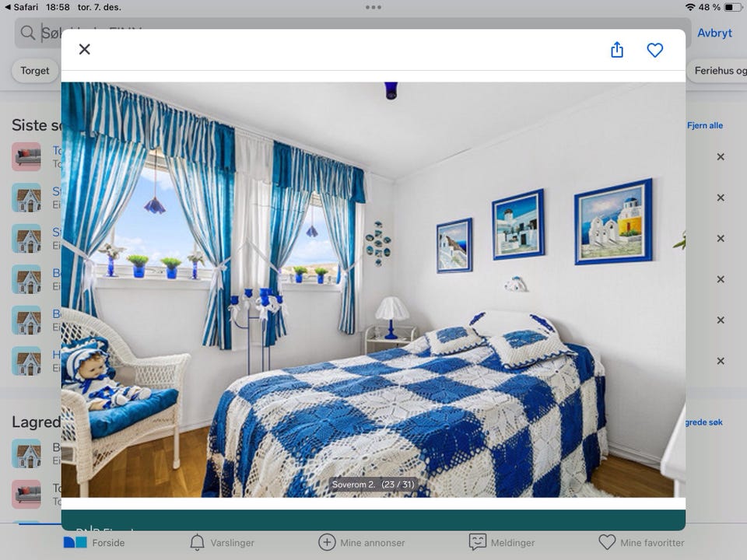Tap the dark green banner below the photo
The width and height of the screenshot is (747, 560).
click(373, 520)
